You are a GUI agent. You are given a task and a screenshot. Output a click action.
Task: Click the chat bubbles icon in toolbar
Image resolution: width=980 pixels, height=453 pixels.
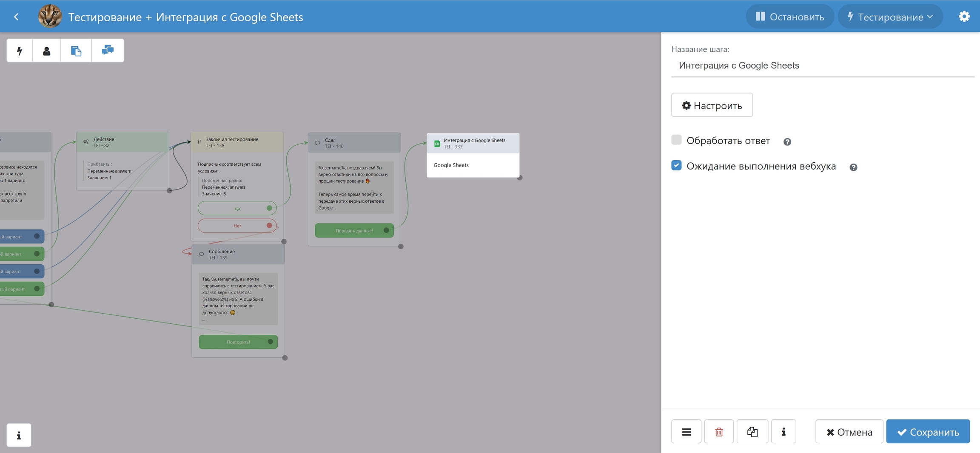(x=108, y=51)
